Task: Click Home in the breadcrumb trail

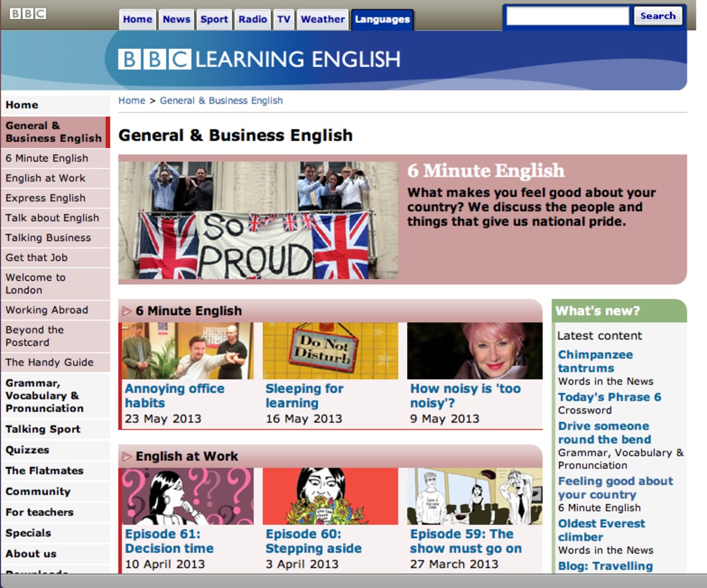Action: (x=132, y=101)
